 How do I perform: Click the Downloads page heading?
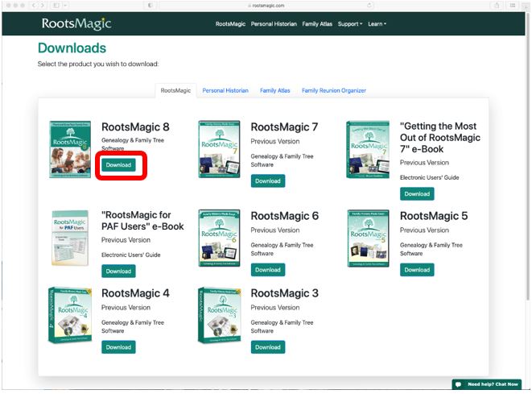[72, 48]
